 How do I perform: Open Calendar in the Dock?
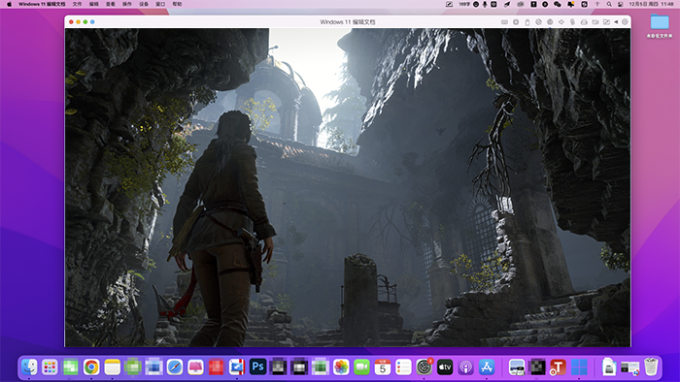(382, 367)
